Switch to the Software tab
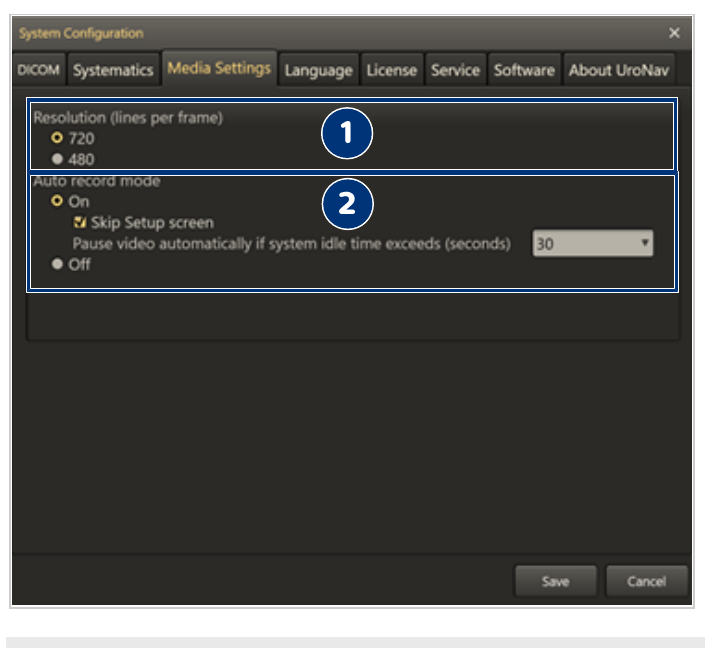The width and height of the screenshot is (705, 648). [x=524, y=70]
